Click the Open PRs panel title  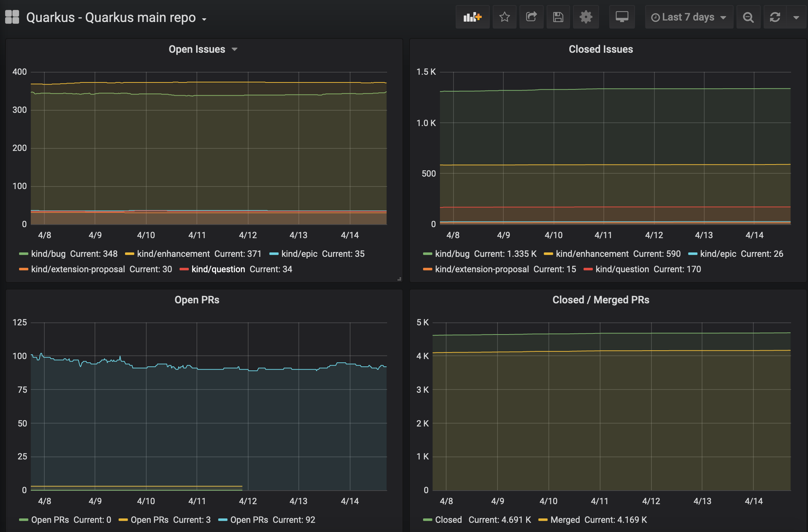pos(197,300)
